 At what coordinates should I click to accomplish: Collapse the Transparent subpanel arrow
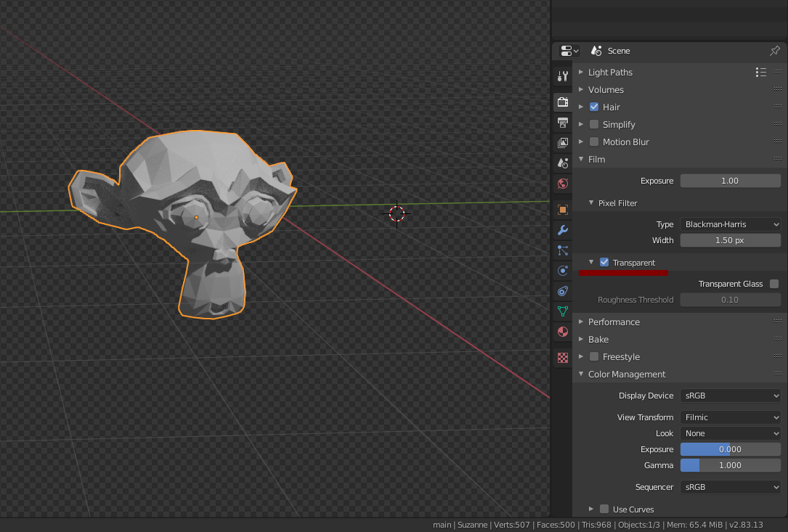click(x=591, y=262)
